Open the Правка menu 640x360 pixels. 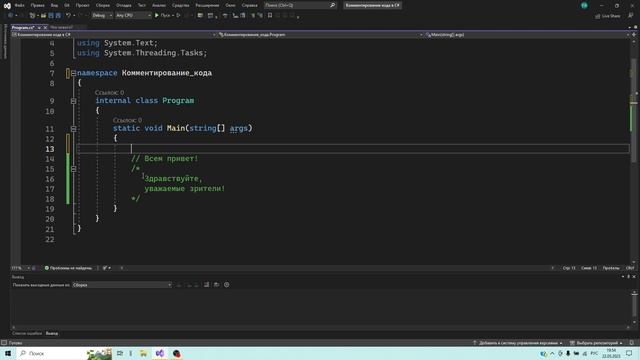pos(38,5)
